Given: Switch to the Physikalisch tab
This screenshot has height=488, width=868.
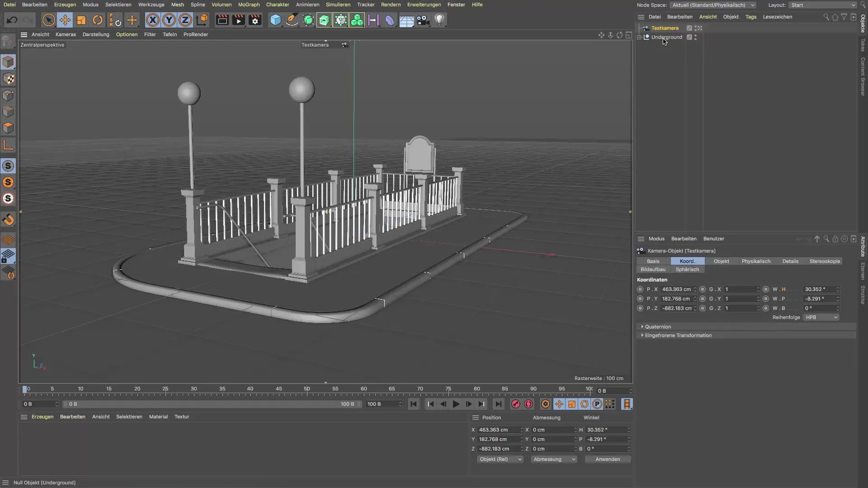Looking at the screenshot, I should click(x=756, y=261).
